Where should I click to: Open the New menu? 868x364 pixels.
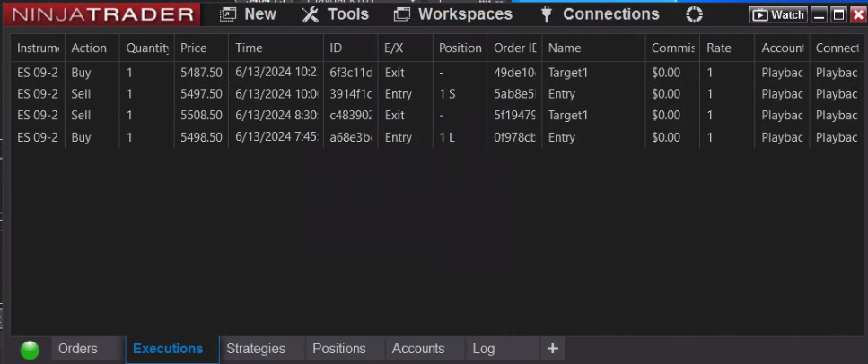pyautogui.click(x=249, y=14)
